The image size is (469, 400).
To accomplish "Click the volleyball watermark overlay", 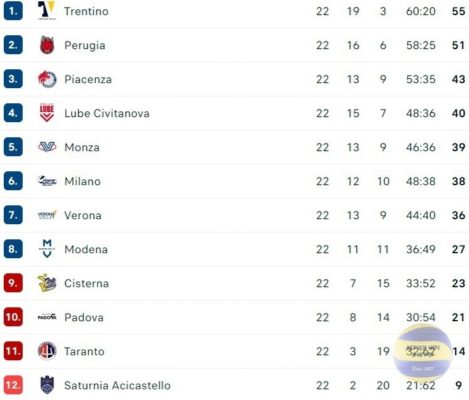I will click(422, 353).
